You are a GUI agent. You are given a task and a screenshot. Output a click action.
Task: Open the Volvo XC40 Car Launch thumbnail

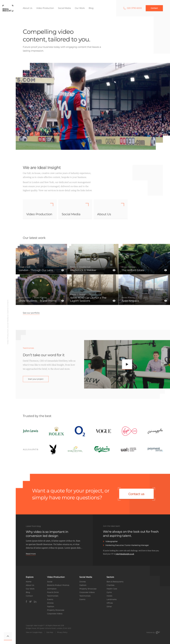point(93,290)
